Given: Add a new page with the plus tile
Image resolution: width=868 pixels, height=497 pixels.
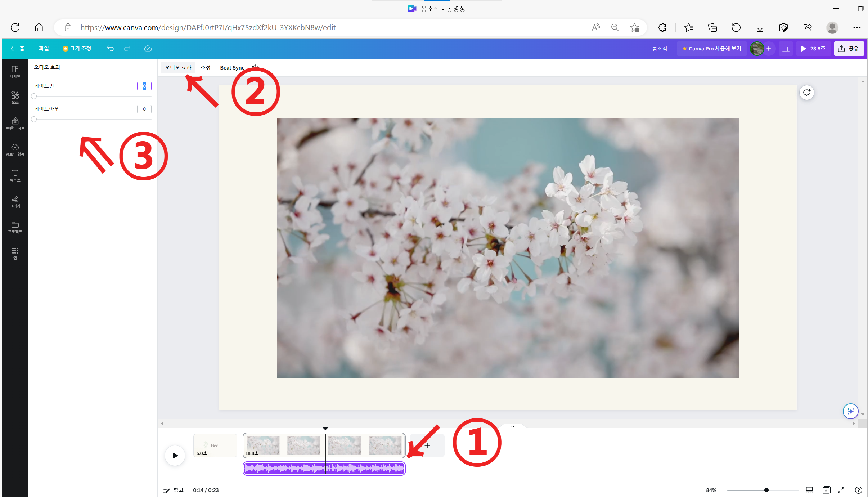Looking at the screenshot, I should point(427,445).
